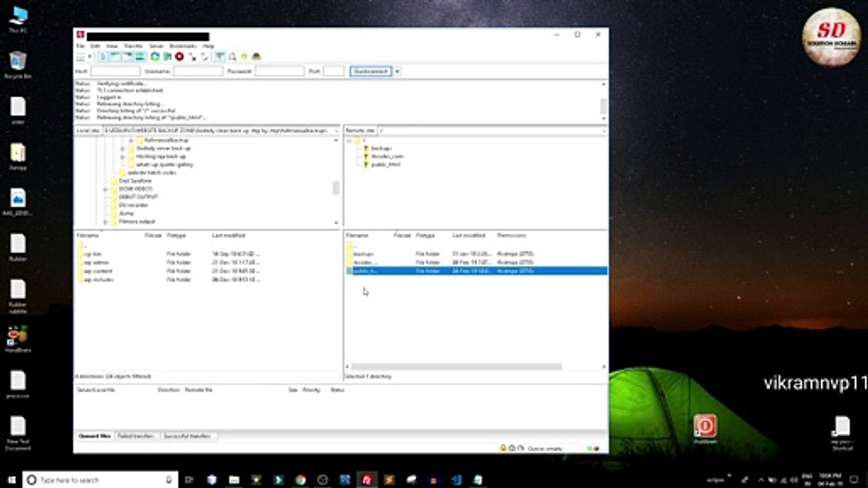The width and height of the screenshot is (868, 488).
Task: Select backups in the remote tree
Action: tap(381, 148)
